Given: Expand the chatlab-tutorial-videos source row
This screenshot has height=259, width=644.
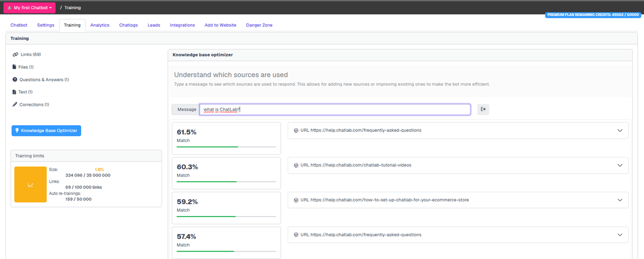Looking at the screenshot, I should click(x=620, y=165).
